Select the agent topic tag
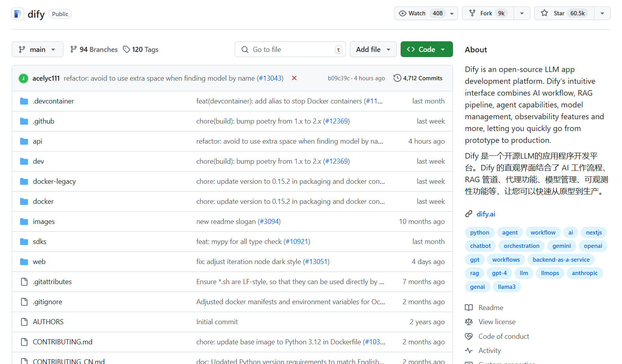 [510, 233]
